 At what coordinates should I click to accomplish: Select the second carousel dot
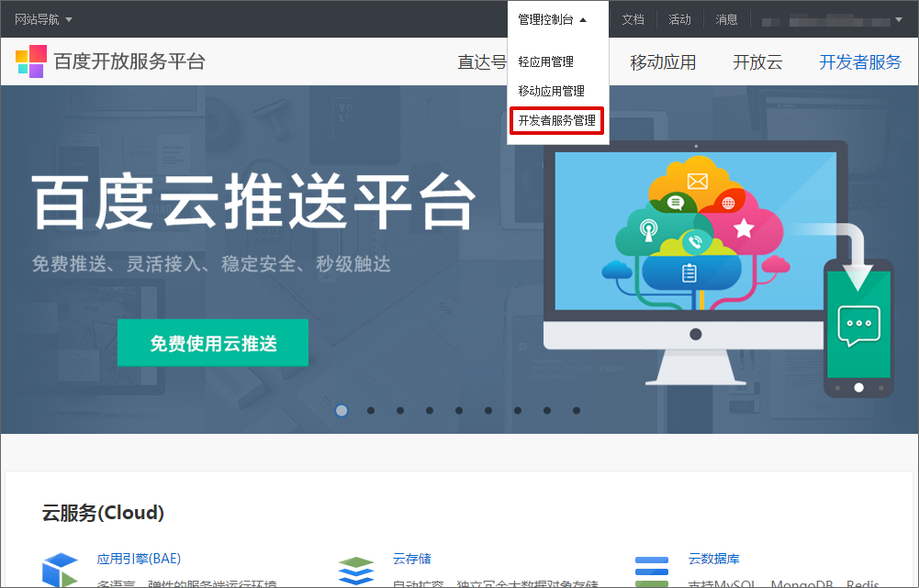(371, 411)
